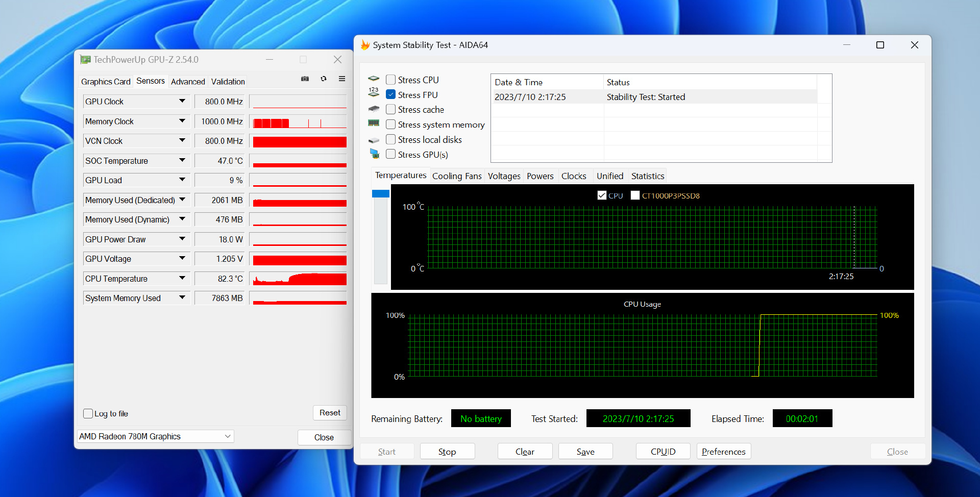Switch to the Voltages tab

504,176
